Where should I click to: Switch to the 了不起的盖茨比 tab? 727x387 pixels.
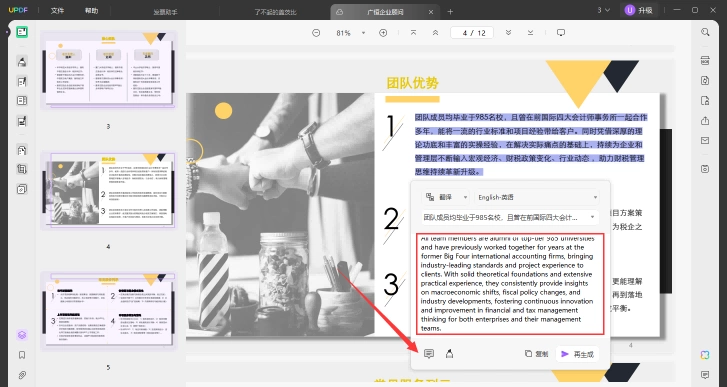coord(275,12)
